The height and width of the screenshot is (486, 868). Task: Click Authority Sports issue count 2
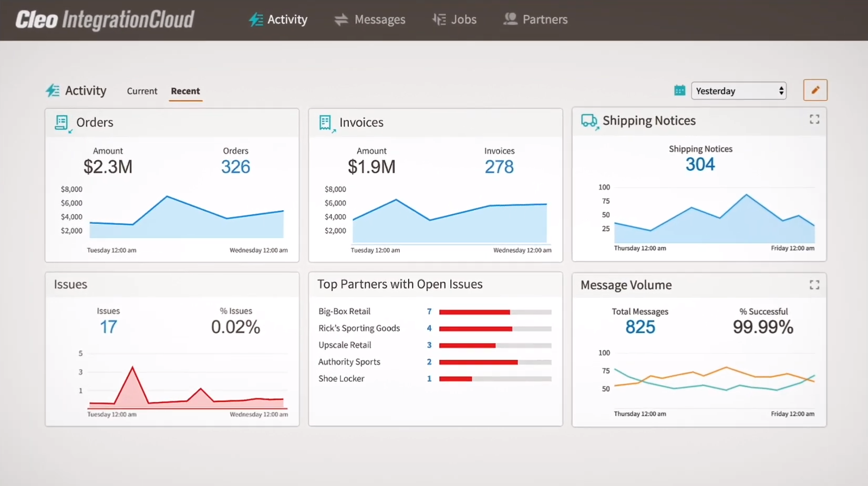tap(429, 362)
